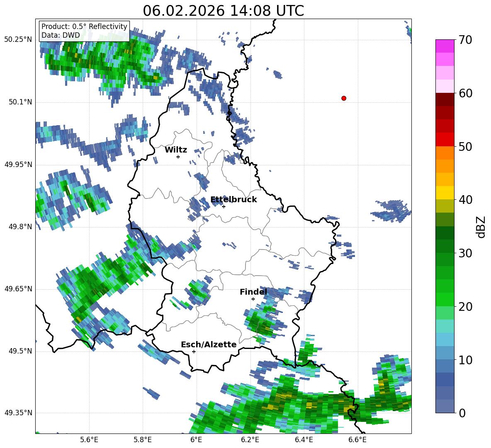Click the 6.2°E longitude tick label
Image resolution: width=491 pixels, height=448 pixels.
250,440
